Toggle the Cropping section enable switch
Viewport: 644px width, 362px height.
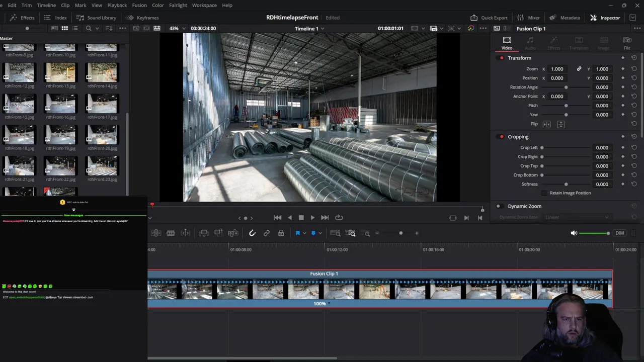pyautogui.click(x=501, y=137)
